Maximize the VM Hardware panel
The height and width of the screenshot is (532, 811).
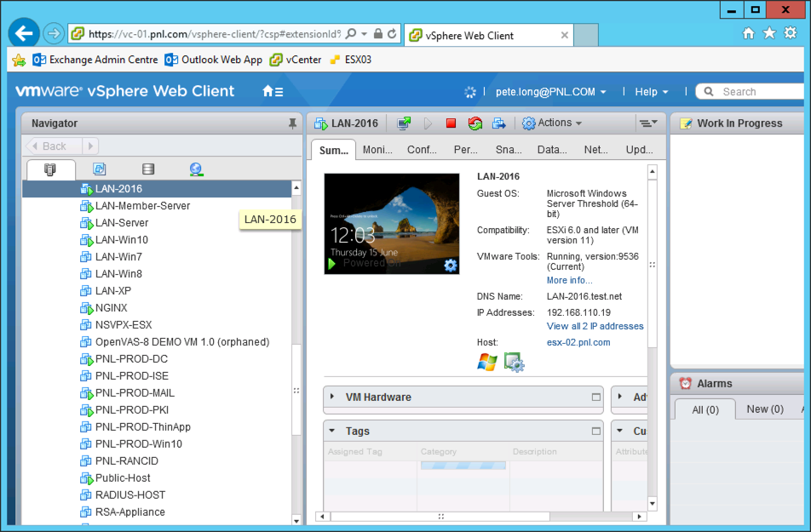595,397
